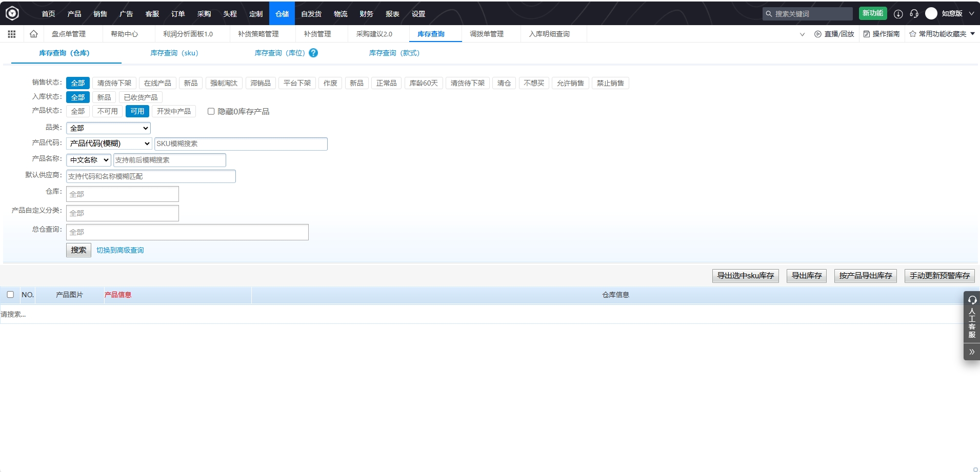Focus 产品名称 fuzzy search input
The image size is (980, 472).
[169, 160]
